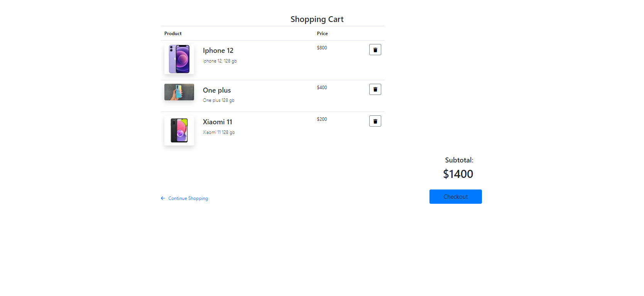Click the Subtotal label

click(x=458, y=159)
